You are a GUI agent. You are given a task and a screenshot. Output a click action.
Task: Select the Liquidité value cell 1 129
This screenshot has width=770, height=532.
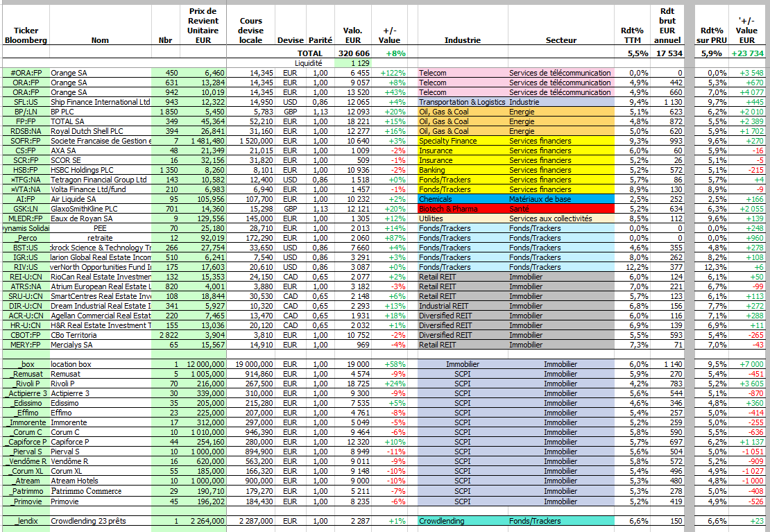coord(353,63)
